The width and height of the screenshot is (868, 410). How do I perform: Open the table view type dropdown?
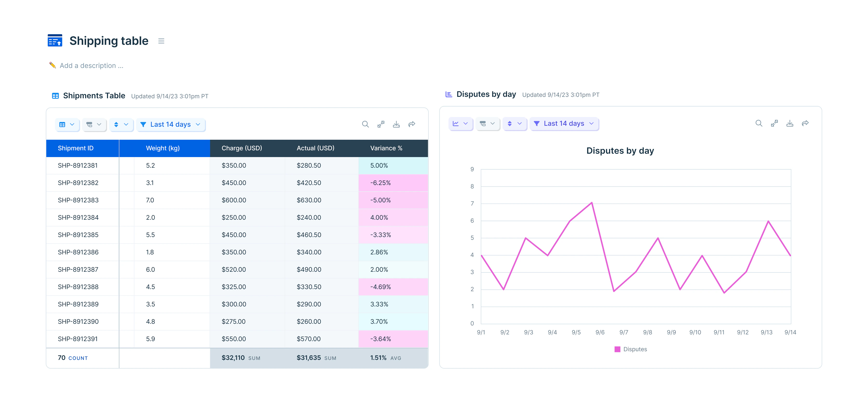coord(67,125)
